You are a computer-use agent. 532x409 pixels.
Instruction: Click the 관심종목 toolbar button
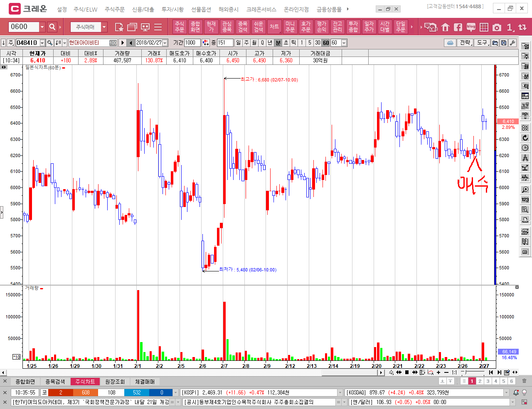pyautogui.click(x=227, y=27)
